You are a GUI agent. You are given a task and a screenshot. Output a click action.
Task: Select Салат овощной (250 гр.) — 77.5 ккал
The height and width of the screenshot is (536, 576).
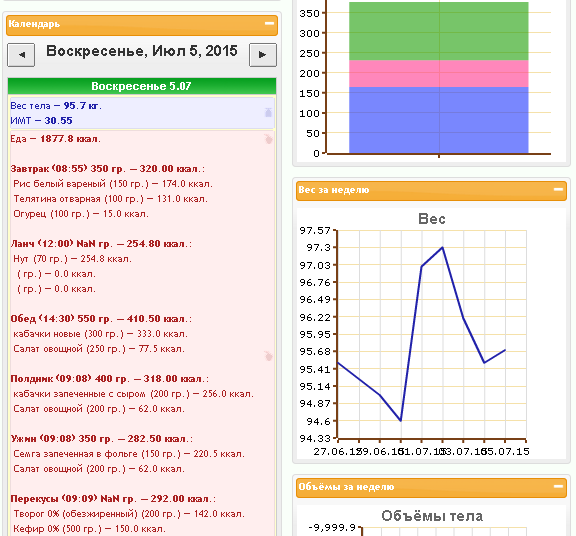pyautogui.click(x=99, y=349)
